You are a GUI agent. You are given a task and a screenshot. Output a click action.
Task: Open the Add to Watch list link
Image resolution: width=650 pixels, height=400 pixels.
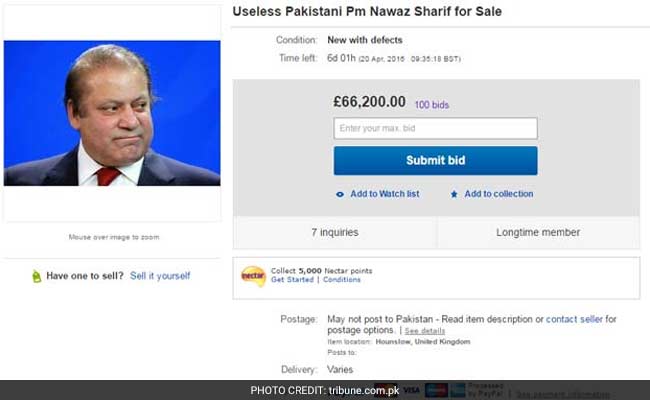pos(384,194)
